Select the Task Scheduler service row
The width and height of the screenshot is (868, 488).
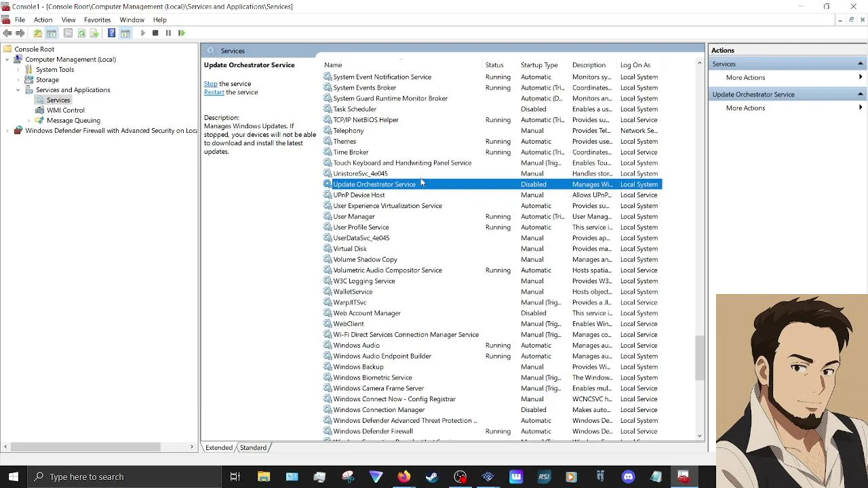click(492, 109)
